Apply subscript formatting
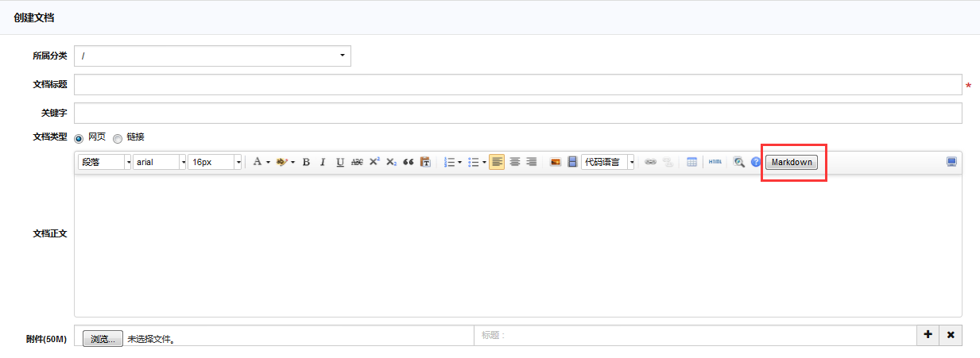This screenshot has height=358, width=980. pyautogui.click(x=391, y=162)
